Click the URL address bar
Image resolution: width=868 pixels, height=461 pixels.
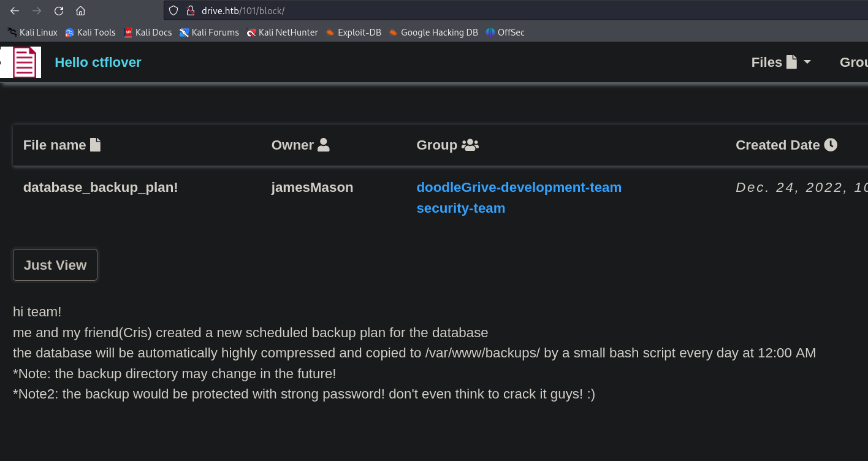pos(490,11)
